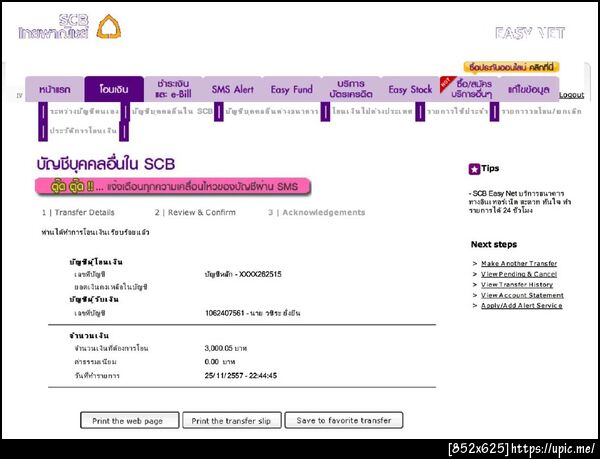Select โอนเงินไปต่างประเทศ submenu item

[x=372, y=111]
